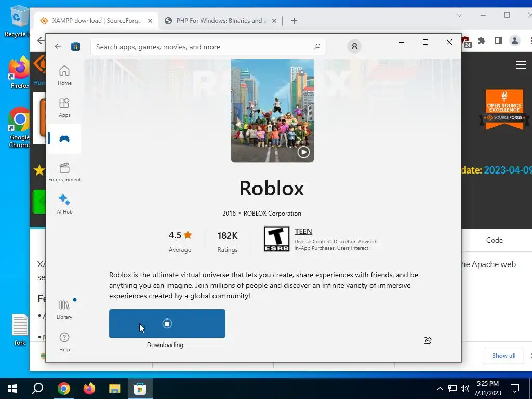Image resolution: width=532 pixels, height=399 pixels.
Task: Open taskbar search
Action: tap(37, 389)
